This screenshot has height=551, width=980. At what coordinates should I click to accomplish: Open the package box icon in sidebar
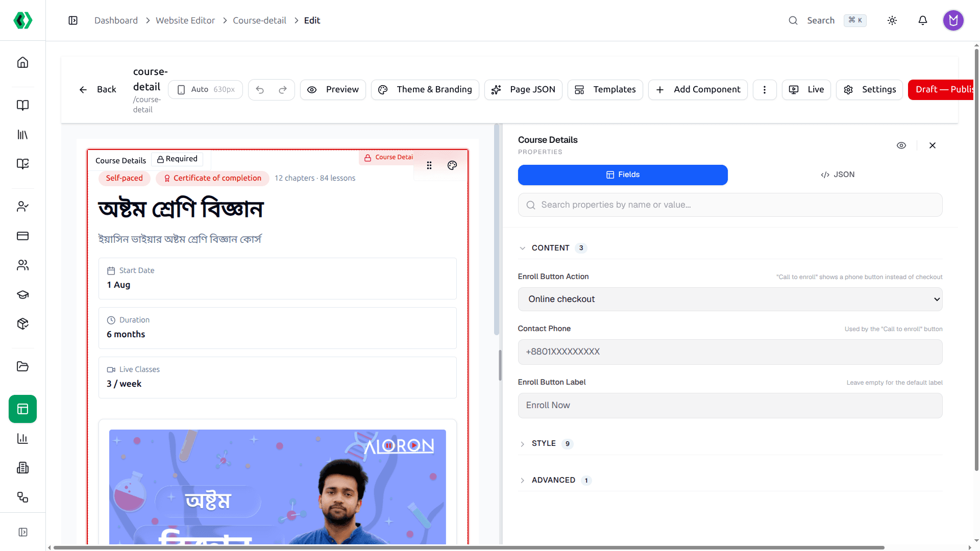(x=22, y=324)
